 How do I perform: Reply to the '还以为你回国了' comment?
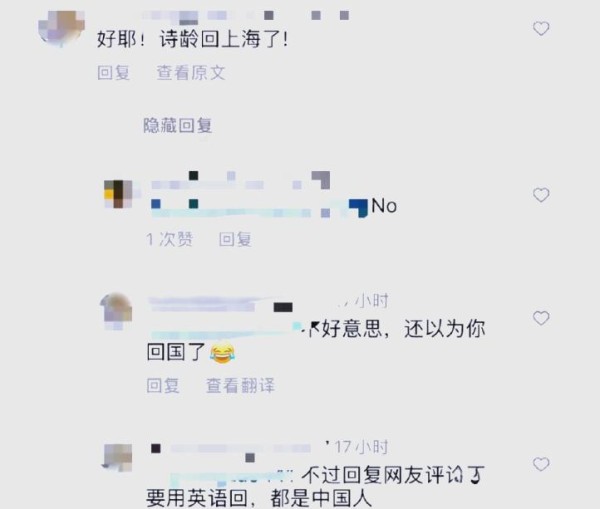[163, 385]
